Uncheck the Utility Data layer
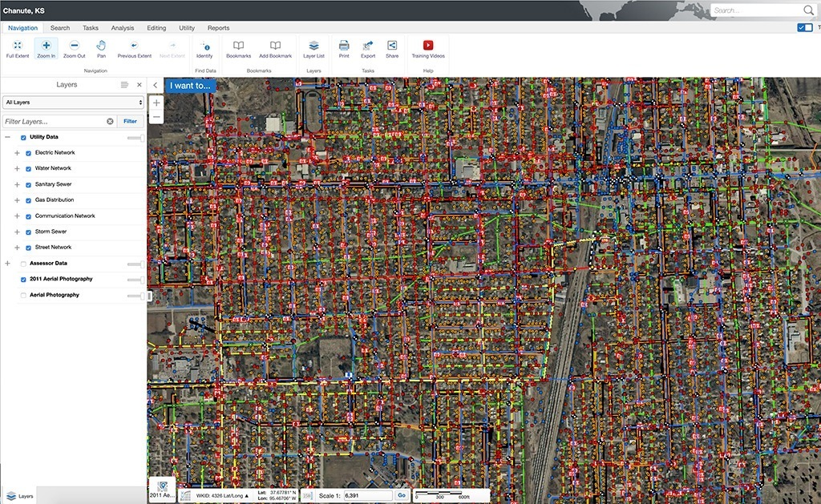 pos(23,138)
